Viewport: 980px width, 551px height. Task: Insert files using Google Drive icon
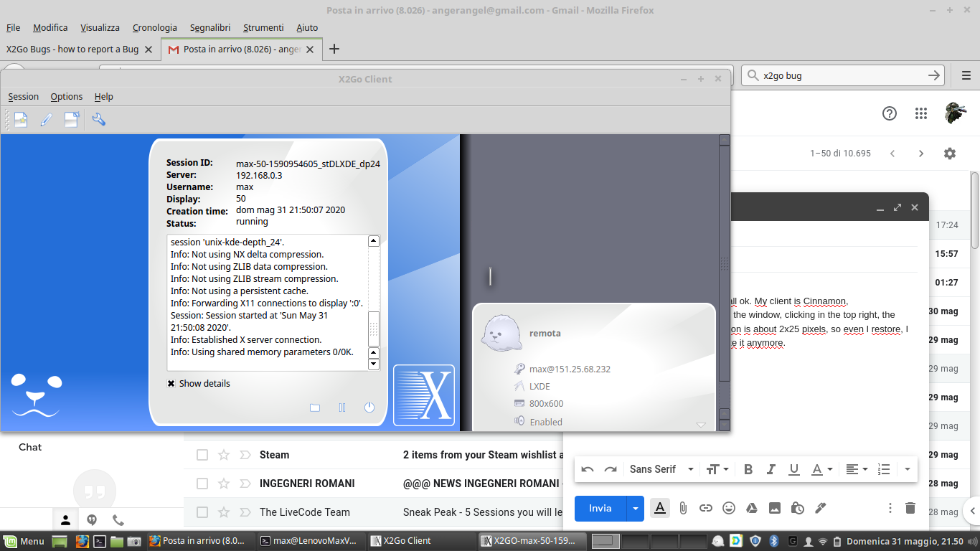pyautogui.click(x=752, y=508)
